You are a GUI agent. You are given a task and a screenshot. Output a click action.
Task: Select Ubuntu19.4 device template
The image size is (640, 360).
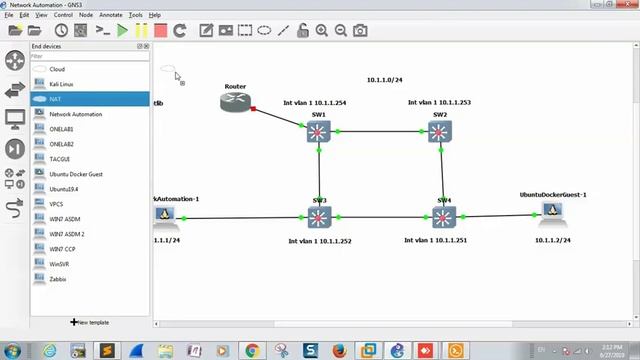(x=90, y=189)
